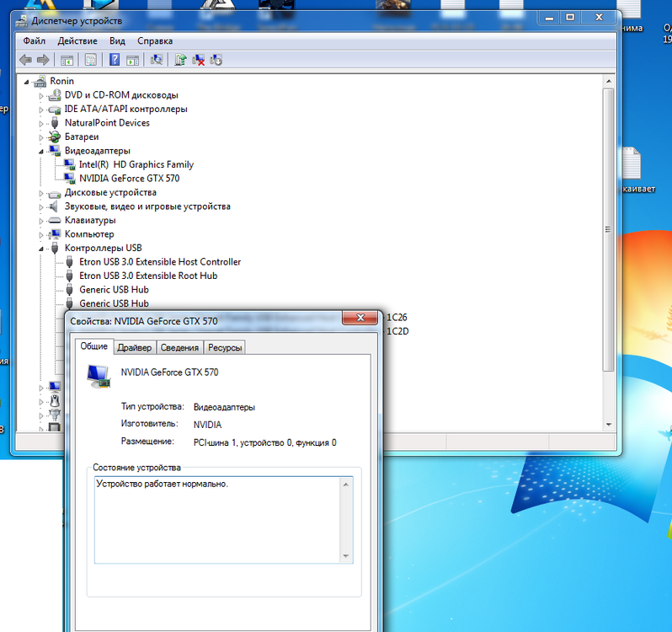672x632 pixels.
Task: Click the Intel(R) HD Graphics adapter icon
Action: point(69,164)
